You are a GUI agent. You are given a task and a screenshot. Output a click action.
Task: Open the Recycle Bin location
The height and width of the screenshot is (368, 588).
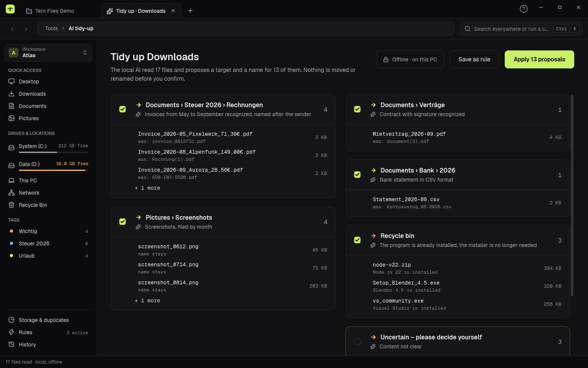[x=48, y=205]
